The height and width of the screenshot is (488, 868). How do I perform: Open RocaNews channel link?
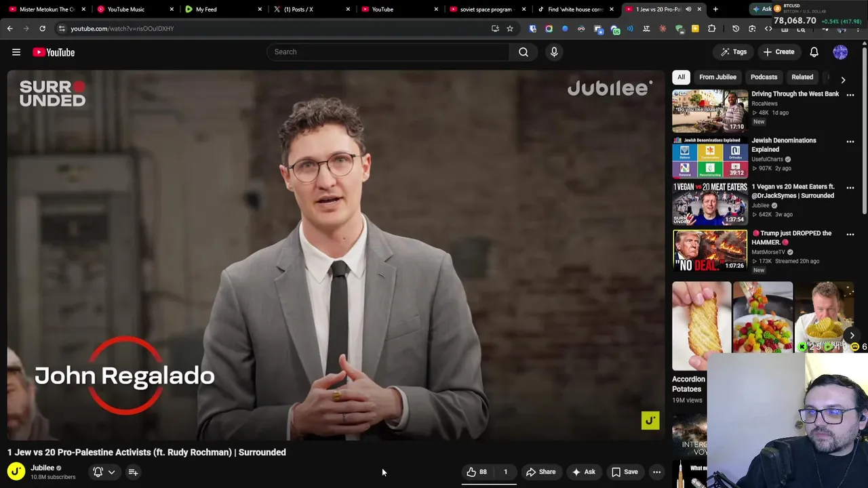pyautogui.click(x=764, y=104)
